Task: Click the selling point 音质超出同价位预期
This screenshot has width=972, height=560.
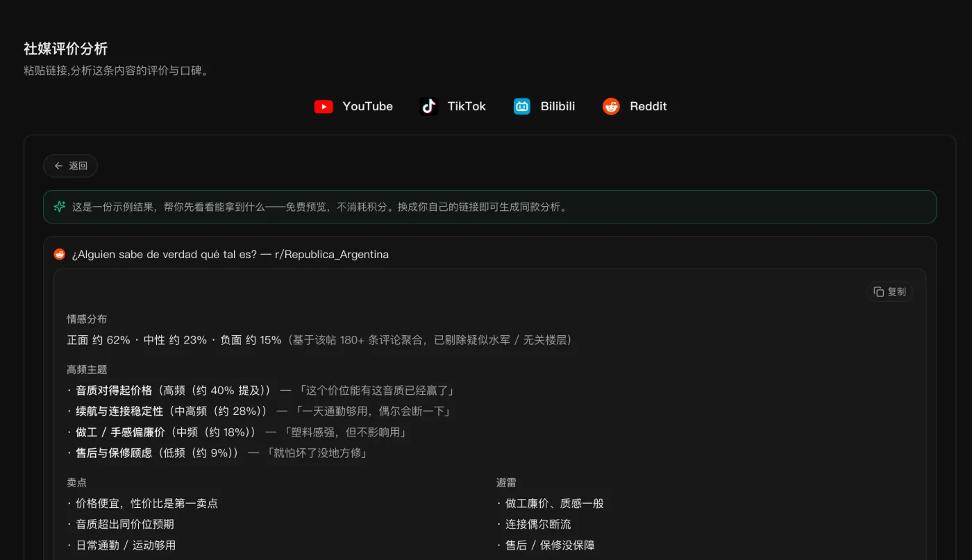Action: click(120, 525)
